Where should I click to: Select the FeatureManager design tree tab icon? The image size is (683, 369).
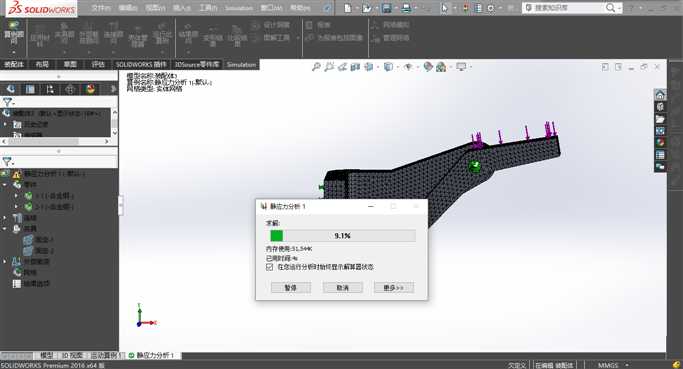10,89
